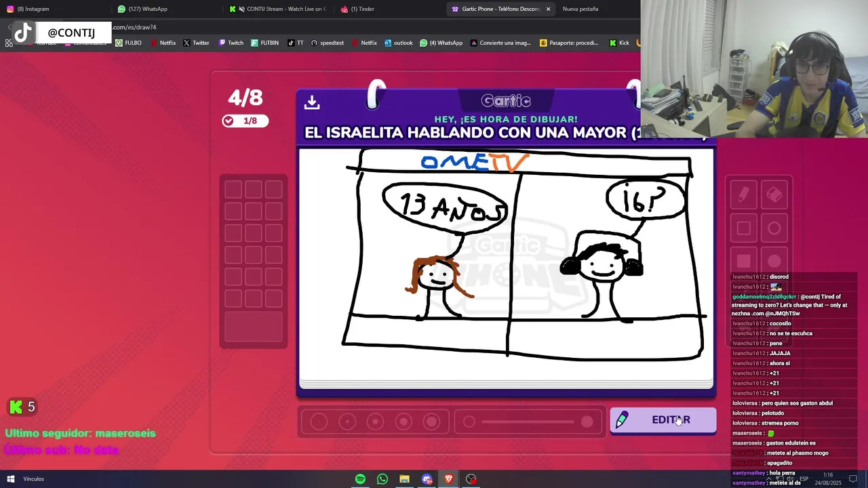Click the opacity slider track
The image size is (868, 488).
pos(528,422)
